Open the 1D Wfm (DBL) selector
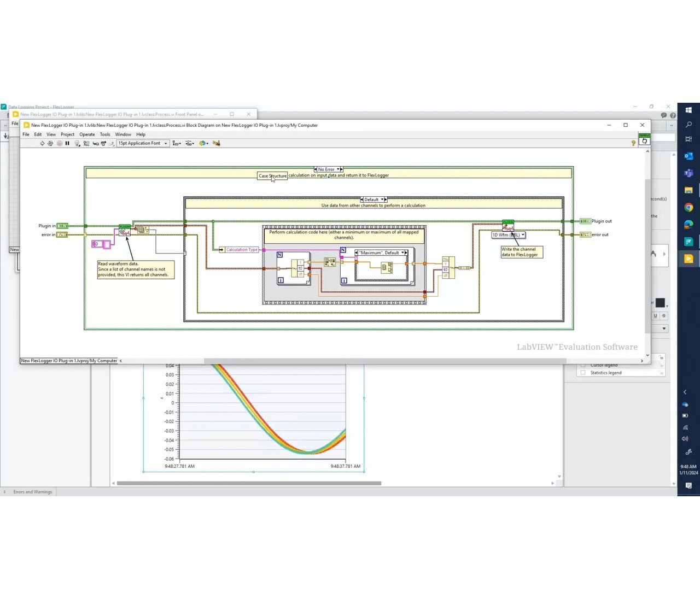The image size is (700, 599). pos(509,235)
